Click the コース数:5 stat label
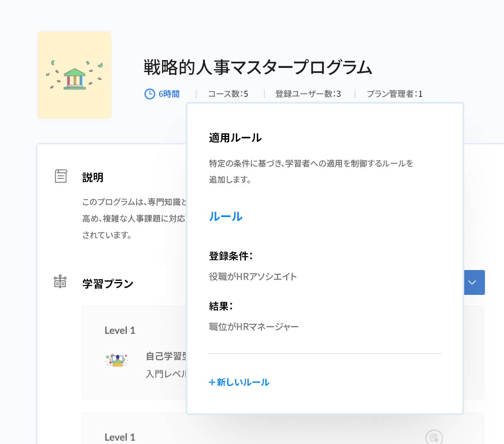 click(228, 94)
